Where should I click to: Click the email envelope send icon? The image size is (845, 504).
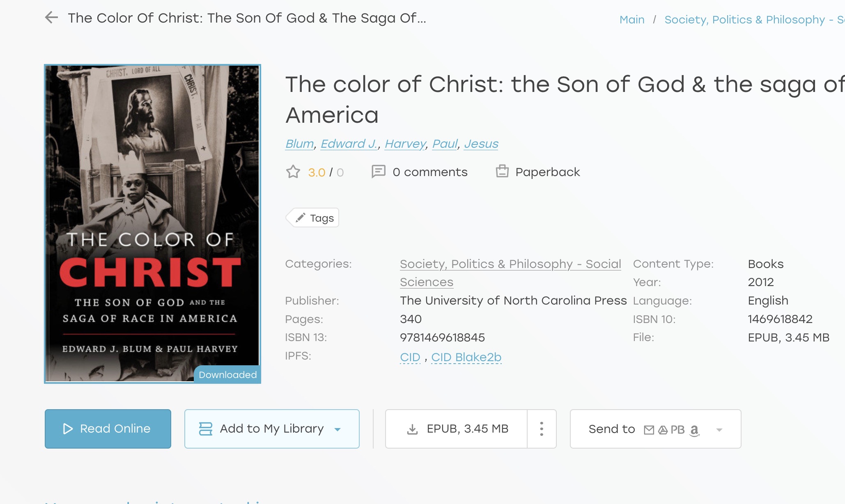click(649, 430)
